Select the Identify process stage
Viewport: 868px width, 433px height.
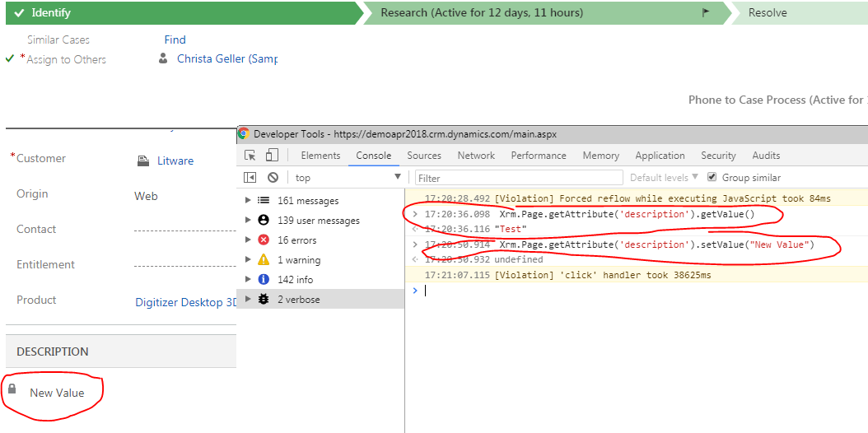pyautogui.click(x=183, y=12)
